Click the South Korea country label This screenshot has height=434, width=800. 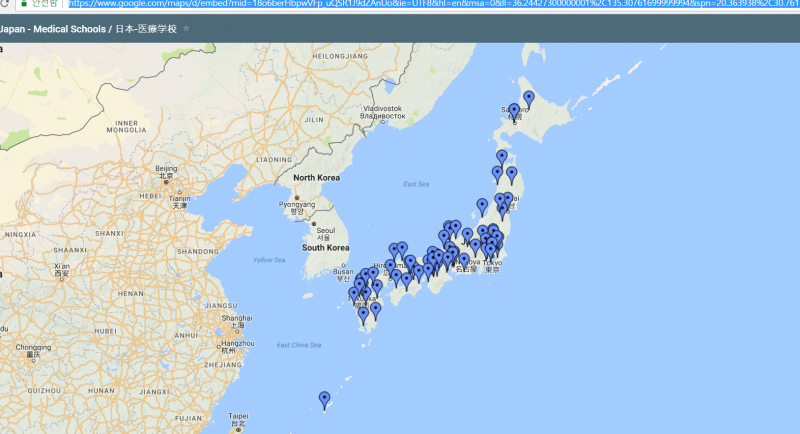[325, 247]
